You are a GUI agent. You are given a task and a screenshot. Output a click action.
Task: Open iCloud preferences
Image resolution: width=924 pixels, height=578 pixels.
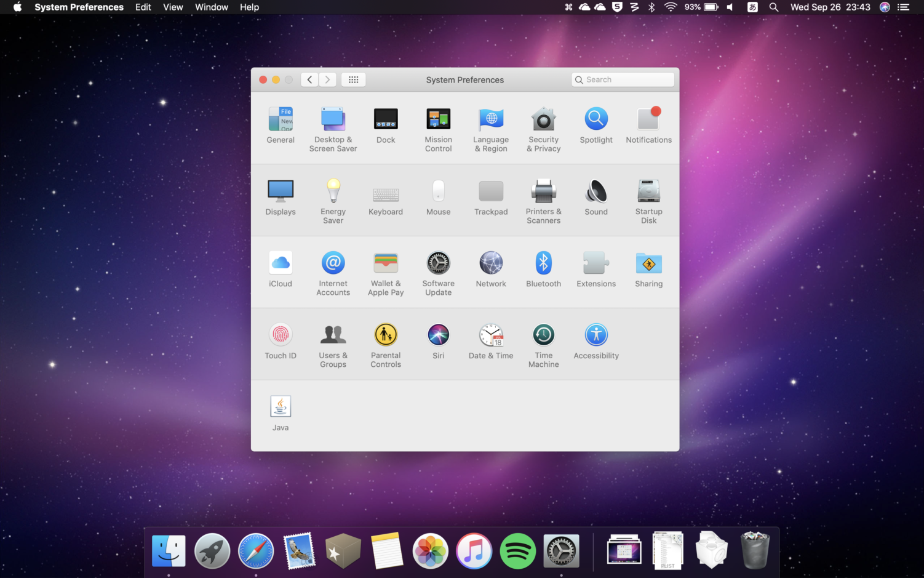pos(281,270)
